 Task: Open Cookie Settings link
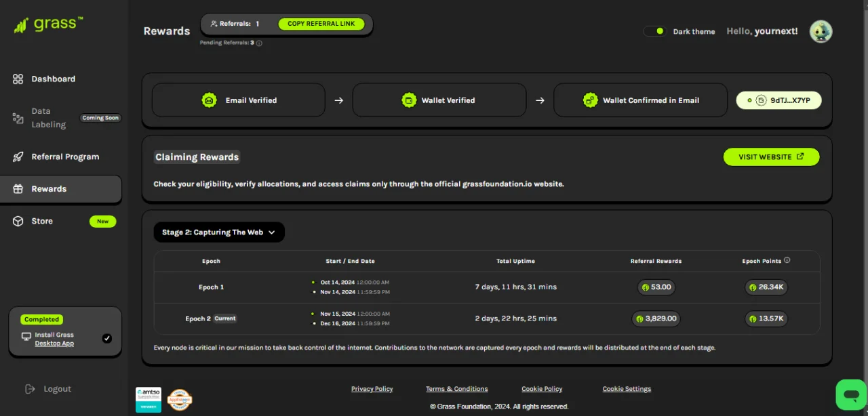[x=627, y=389]
